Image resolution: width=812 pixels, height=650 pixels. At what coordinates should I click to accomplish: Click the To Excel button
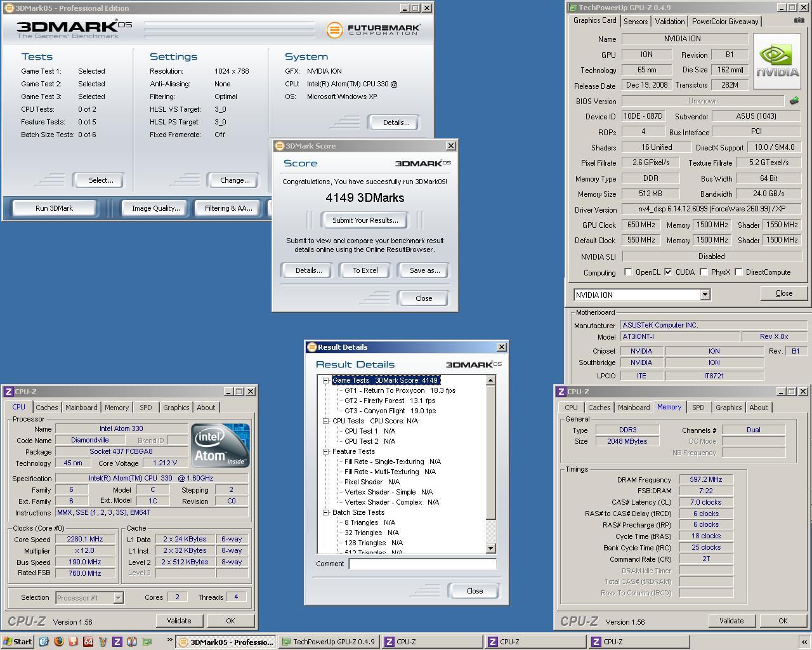[365, 270]
